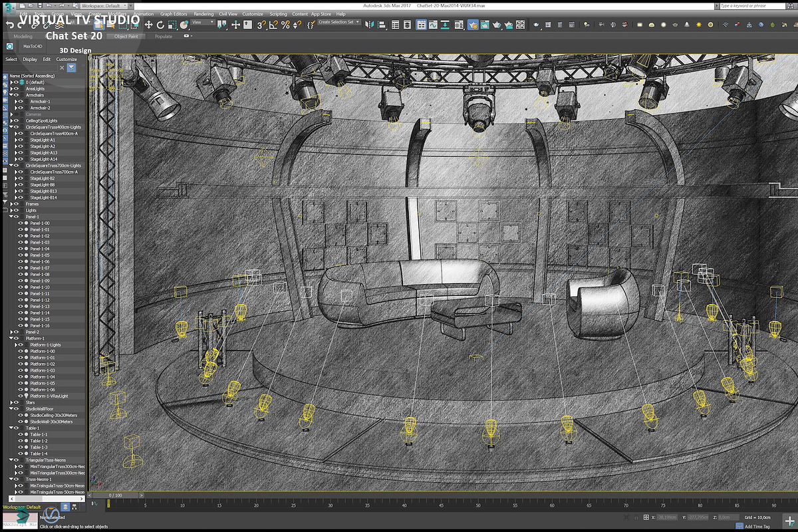Click the Name (Sorted Ascending) column header

coord(32,76)
